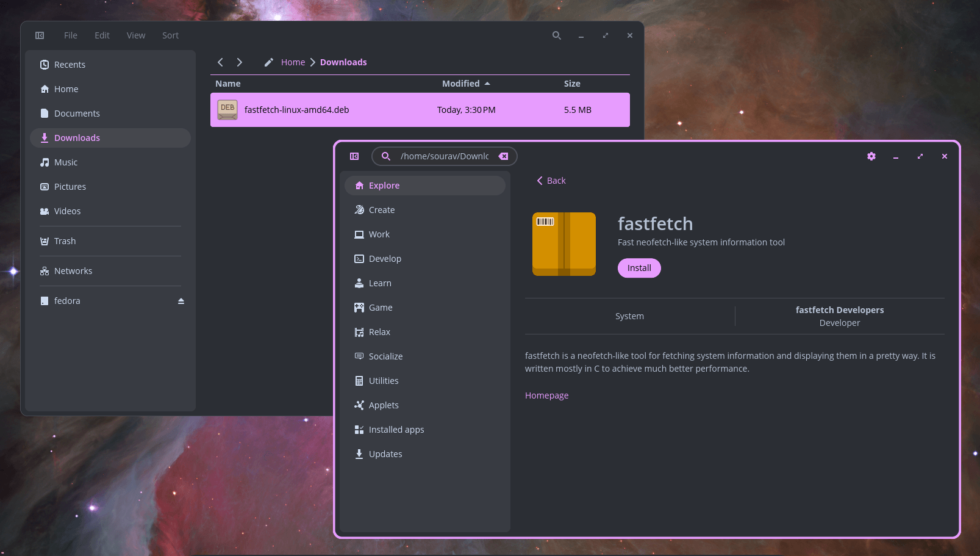Open the Sort menu
The width and height of the screenshot is (980, 556).
tap(170, 35)
